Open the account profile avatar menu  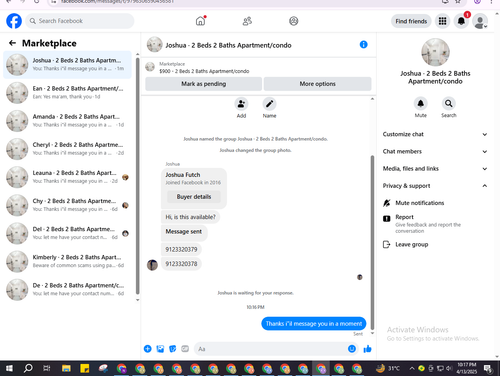pyautogui.click(x=480, y=21)
